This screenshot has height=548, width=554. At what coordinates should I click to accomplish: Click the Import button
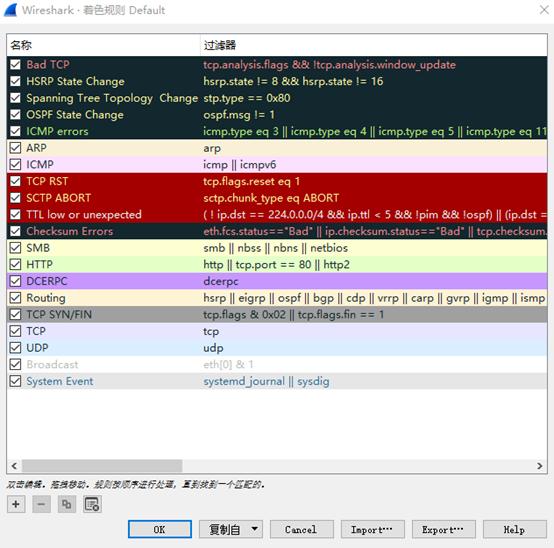point(372,529)
